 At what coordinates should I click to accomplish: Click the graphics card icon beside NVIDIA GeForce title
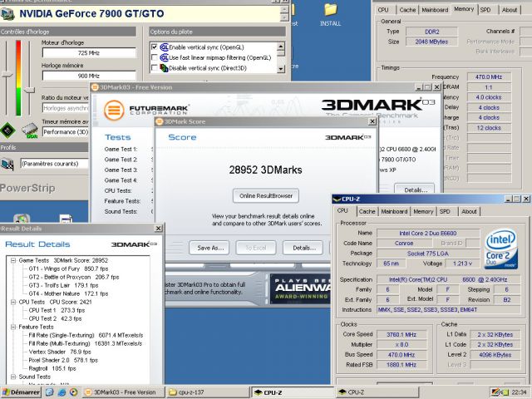pyautogui.click(x=7, y=14)
